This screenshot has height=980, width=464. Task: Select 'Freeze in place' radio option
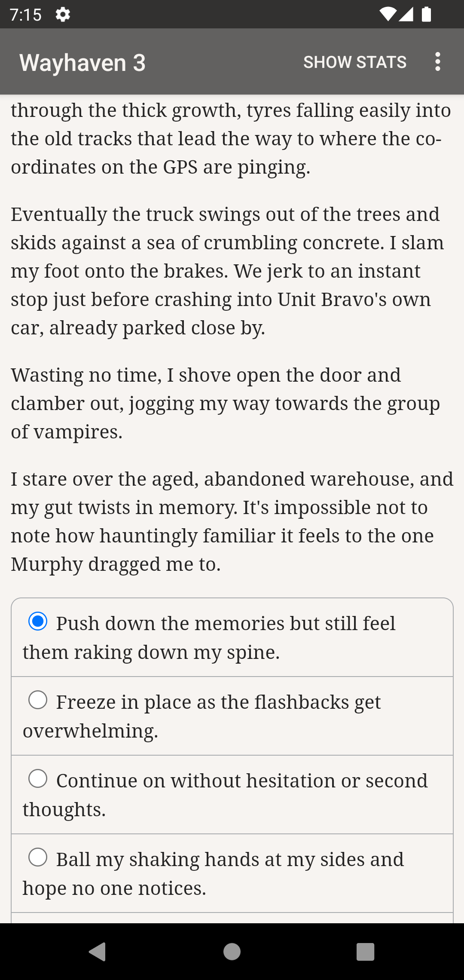(x=38, y=700)
